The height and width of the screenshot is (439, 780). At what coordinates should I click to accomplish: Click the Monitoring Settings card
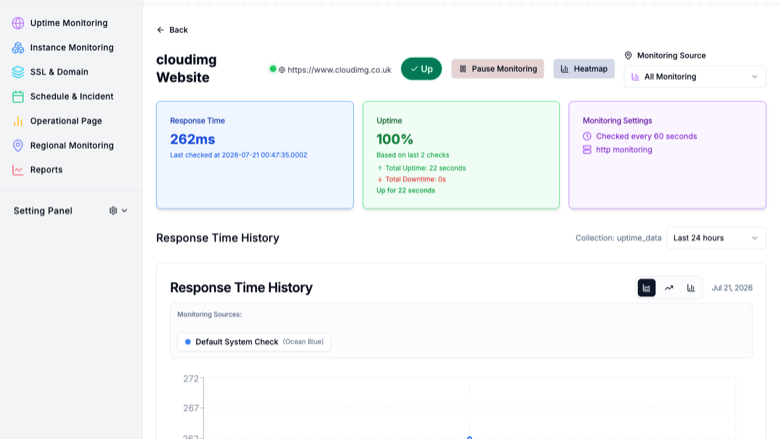pyautogui.click(x=668, y=155)
